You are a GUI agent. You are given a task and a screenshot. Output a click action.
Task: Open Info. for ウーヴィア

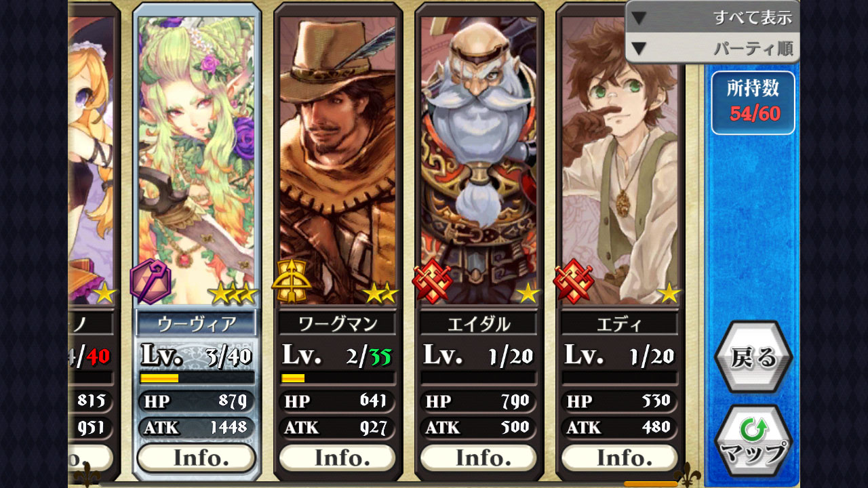(x=197, y=458)
